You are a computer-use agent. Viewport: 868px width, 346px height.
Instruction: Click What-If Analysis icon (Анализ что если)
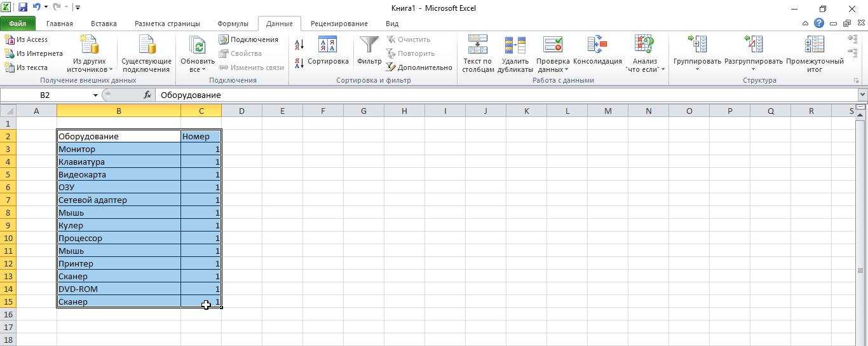point(644,45)
